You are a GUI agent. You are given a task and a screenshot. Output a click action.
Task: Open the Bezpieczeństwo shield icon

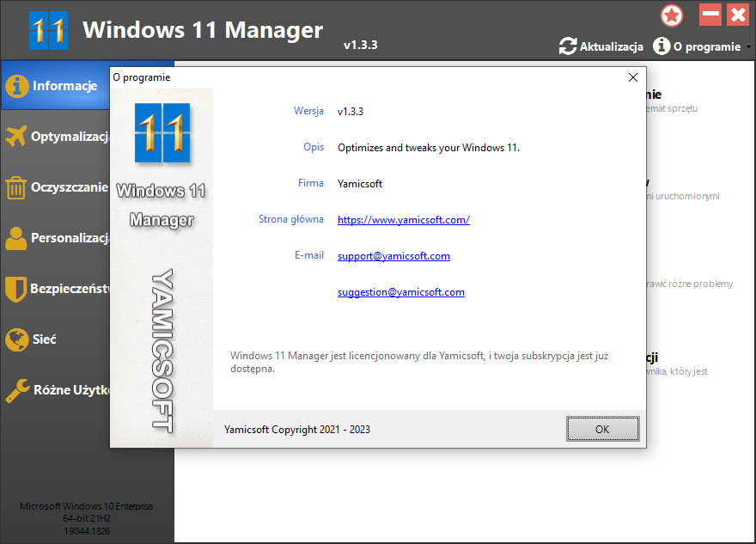click(16, 289)
